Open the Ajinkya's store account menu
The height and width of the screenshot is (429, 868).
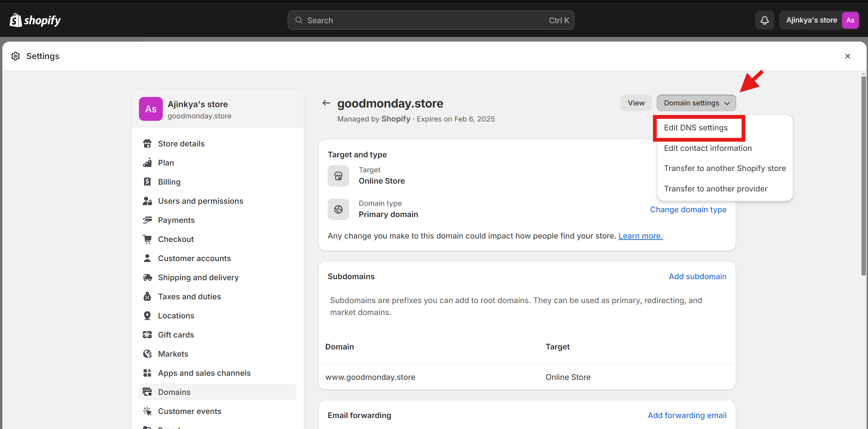[x=819, y=20]
